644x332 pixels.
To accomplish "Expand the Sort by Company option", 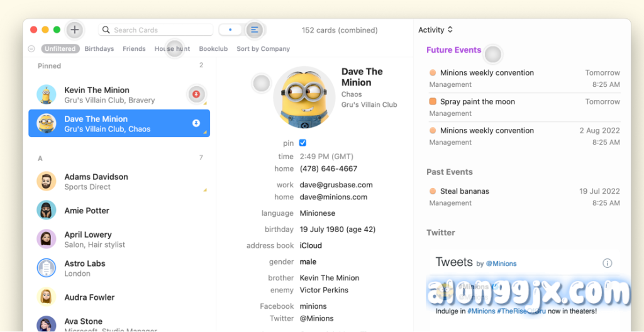I will tap(263, 49).
